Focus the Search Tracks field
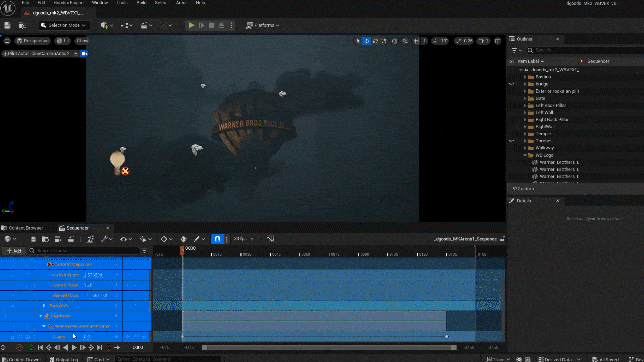Screen dimensions: 644x362 click(84, 251)
